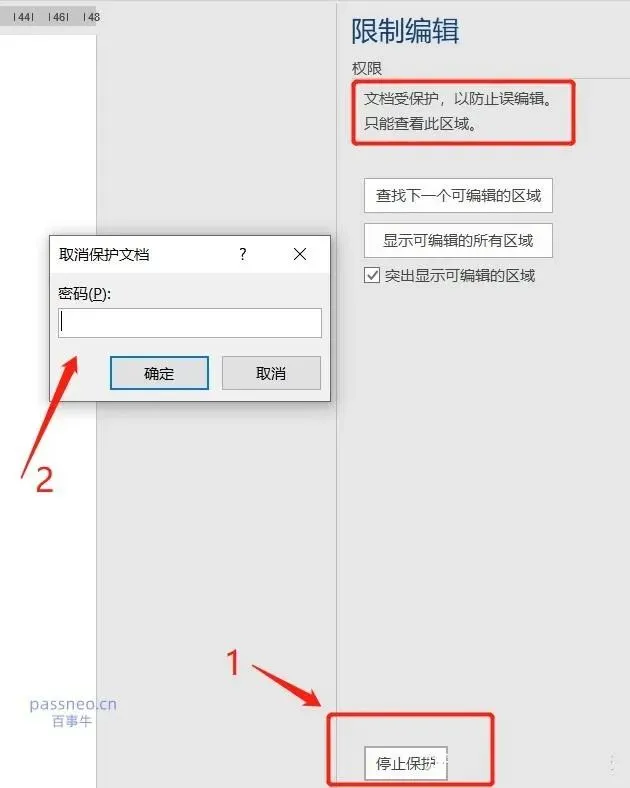Click the 权限 section label

[367, 68]
